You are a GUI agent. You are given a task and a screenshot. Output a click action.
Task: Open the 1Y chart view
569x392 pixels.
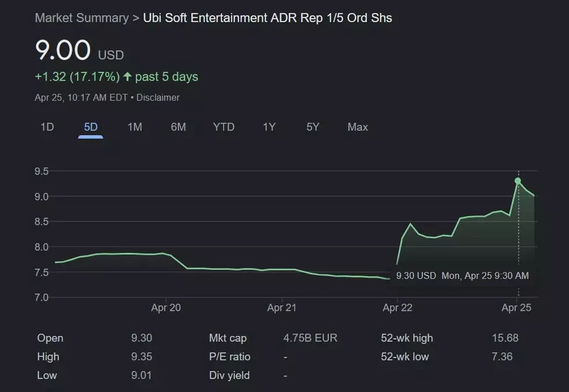269,127
